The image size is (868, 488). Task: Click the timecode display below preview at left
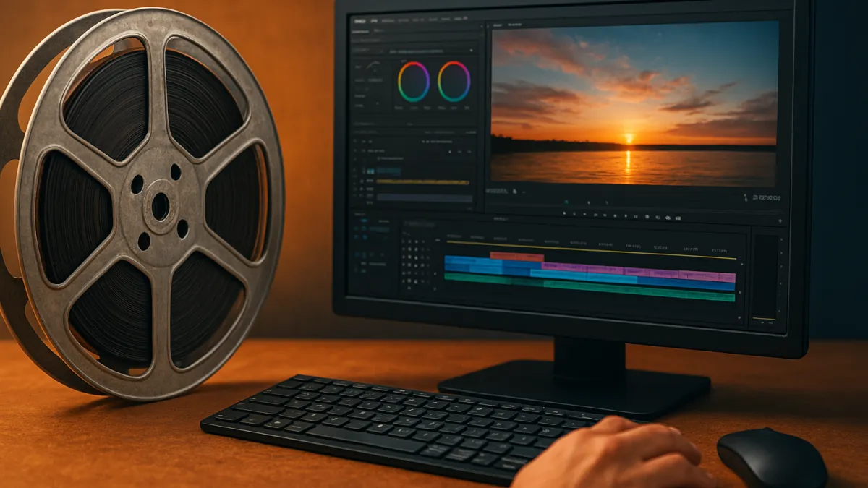tap(497, 192)
